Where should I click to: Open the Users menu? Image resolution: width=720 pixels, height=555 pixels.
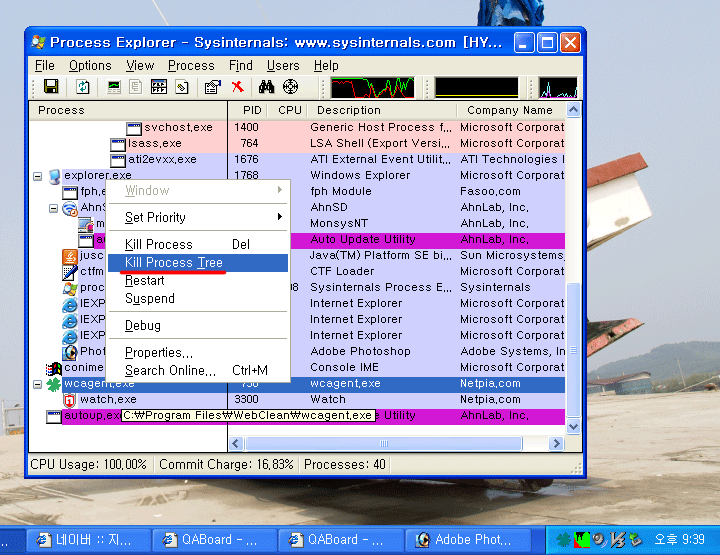(x=283, y=66)
